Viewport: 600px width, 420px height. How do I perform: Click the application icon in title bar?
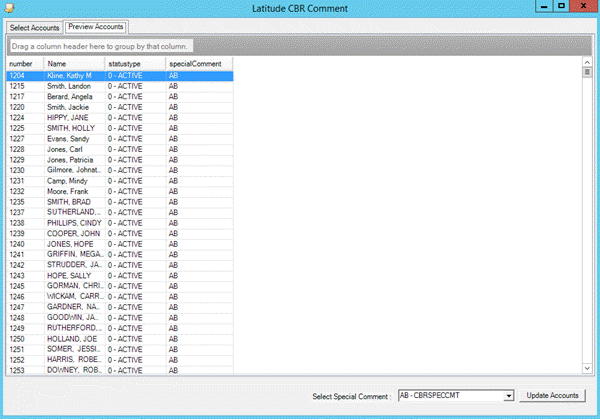click(9, 8)
